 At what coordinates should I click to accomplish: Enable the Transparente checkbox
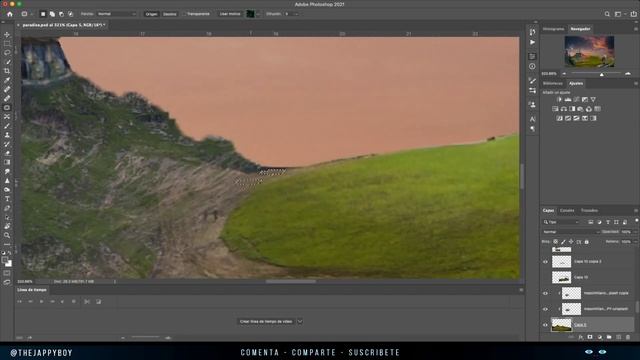(x=184, y=14)
